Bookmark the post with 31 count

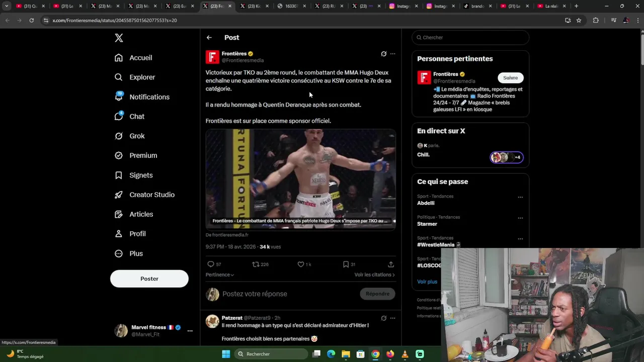pos(346,264)
